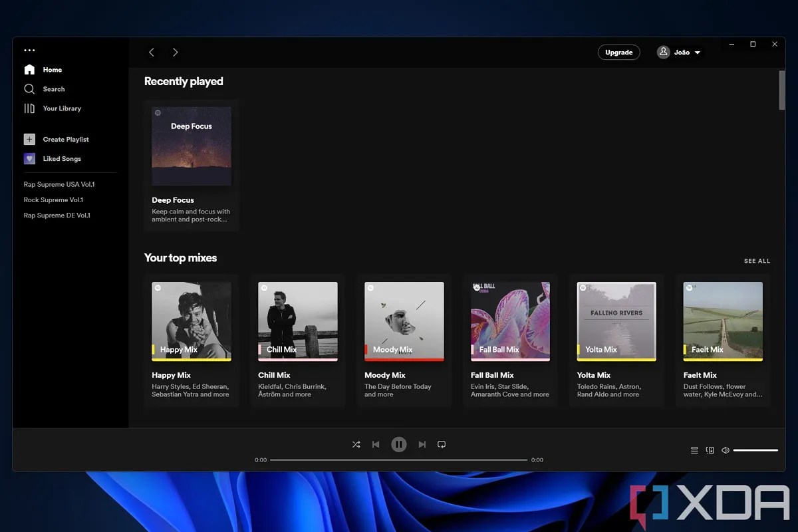Click the Liked Songs label
798x532 pixels.
tap(62, 159)
